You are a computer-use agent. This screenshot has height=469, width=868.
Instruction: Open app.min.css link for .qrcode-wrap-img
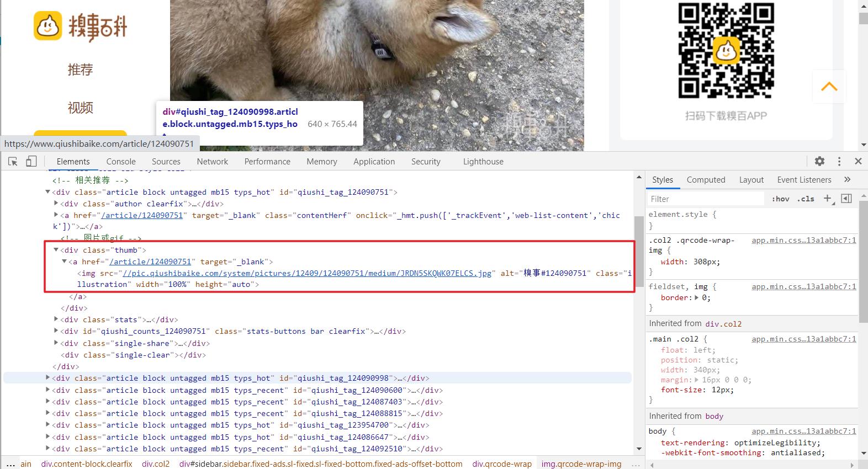[x=803, y=240]
